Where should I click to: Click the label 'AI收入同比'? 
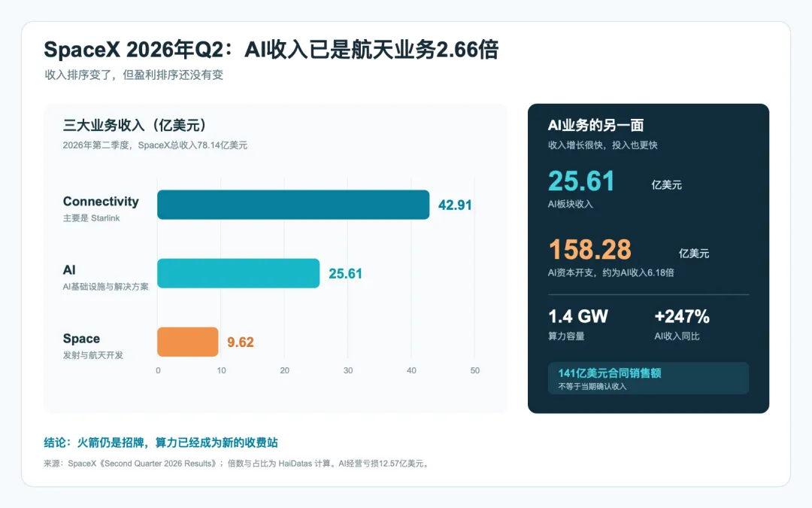pos(677,336)
